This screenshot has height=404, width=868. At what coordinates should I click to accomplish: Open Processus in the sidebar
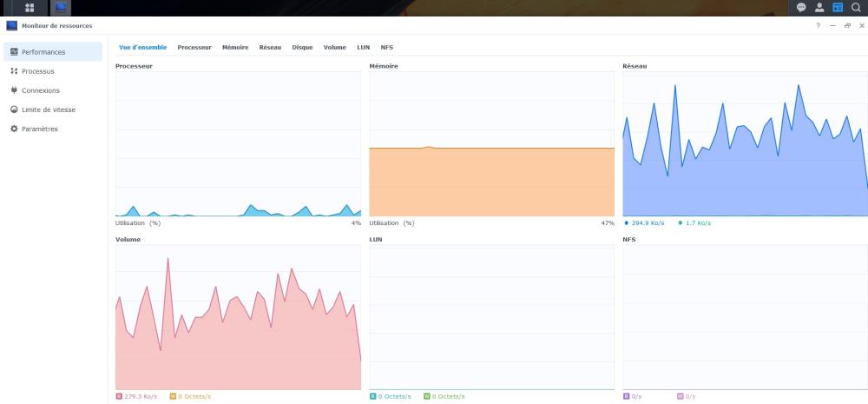pyautogui.click(x=38, y=71)
